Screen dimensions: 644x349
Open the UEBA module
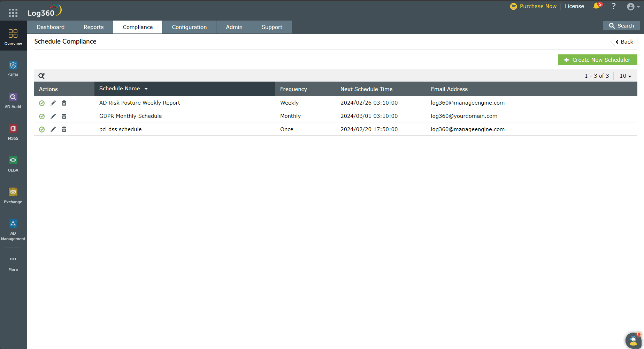[x=13, y=164]
